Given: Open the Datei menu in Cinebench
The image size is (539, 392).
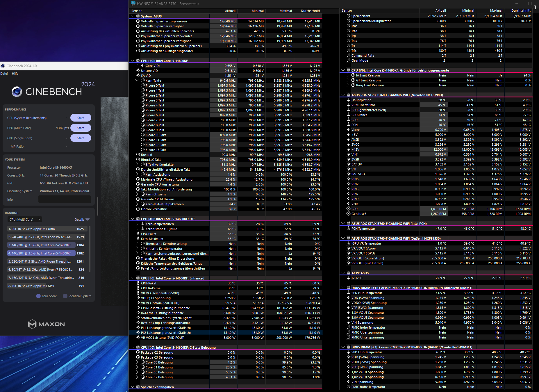Looking at the screenshot, I should pyautogui.click(x=4, y=74).
